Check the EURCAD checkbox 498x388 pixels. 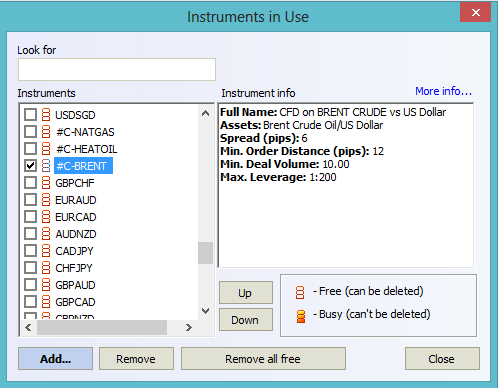coord(30,217)
